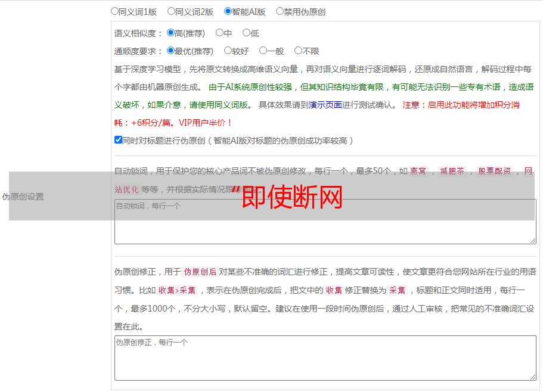
Task: Set 通顺度要求 to 最优(推荐)
Action: click(x=171, y=51)
